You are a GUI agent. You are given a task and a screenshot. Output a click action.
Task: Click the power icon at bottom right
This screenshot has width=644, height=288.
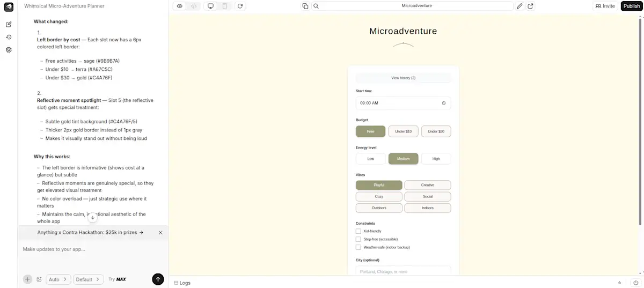(636, 283)
